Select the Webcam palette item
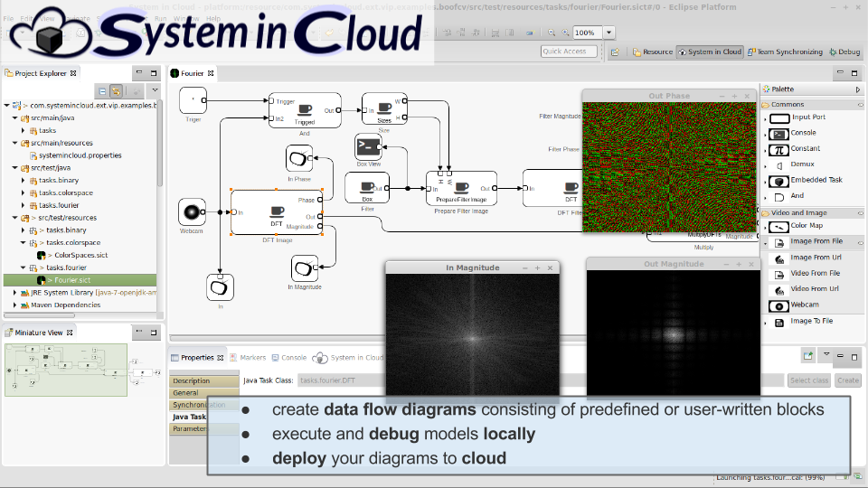 pos(794,305)
